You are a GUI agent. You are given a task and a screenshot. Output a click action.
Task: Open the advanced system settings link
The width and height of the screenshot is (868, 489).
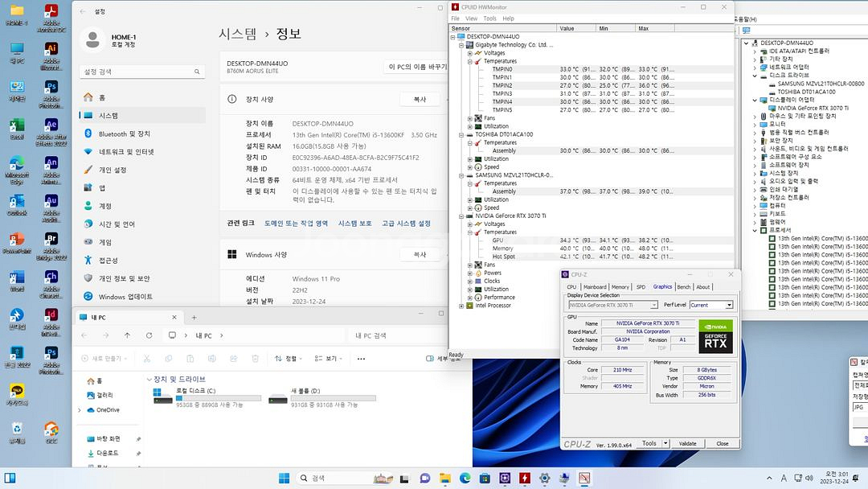[406, 224]
